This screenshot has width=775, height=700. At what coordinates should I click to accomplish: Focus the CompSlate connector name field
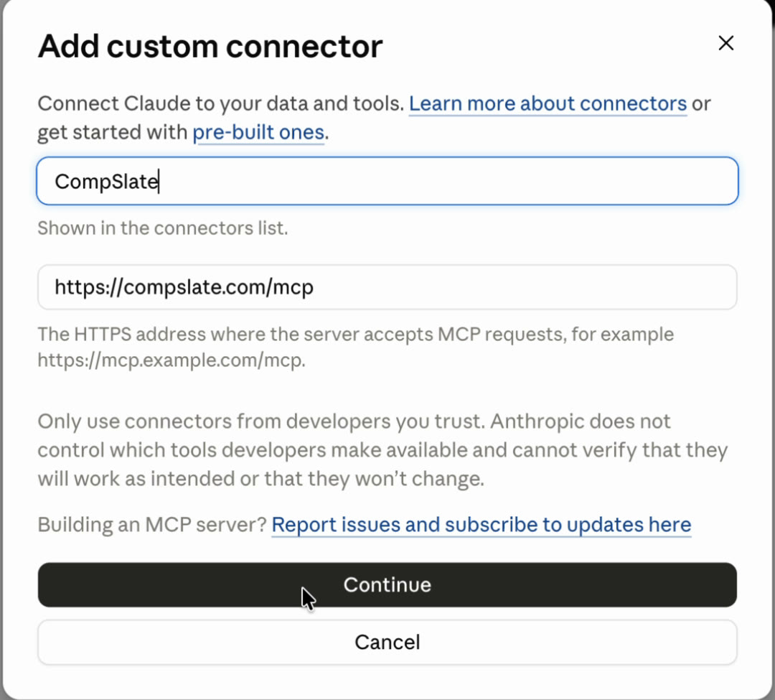pos(387,181)
